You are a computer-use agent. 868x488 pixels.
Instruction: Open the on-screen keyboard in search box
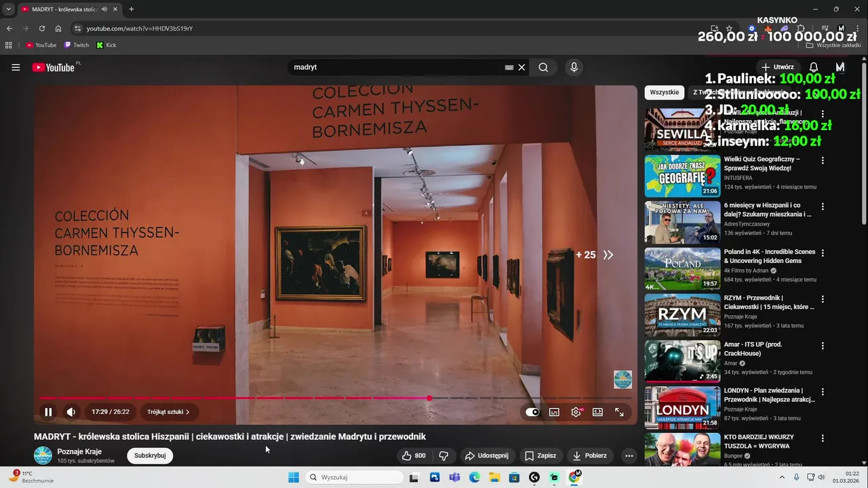(509, 67)
